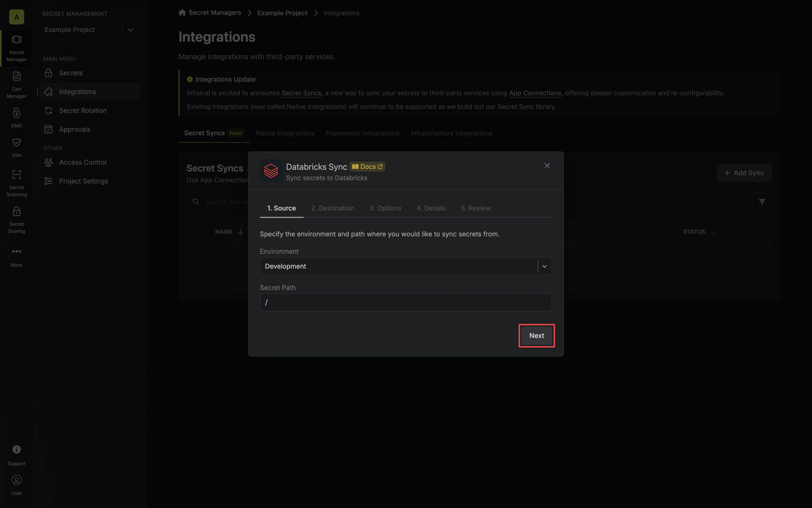Image resolution: width=812 pixels, height=508 pixels.
Task: Click the Integrations breadcrumb text
Action: pos(341,13)
